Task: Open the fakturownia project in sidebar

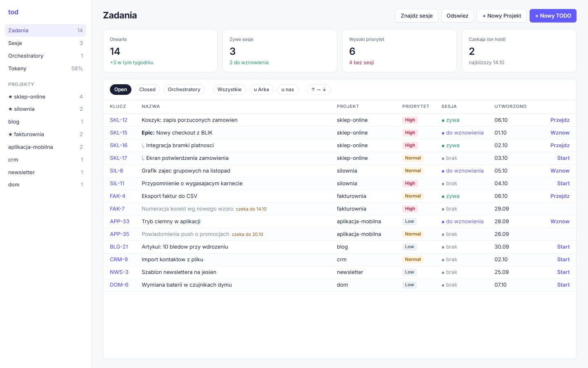Action: [x=45, y=134]
